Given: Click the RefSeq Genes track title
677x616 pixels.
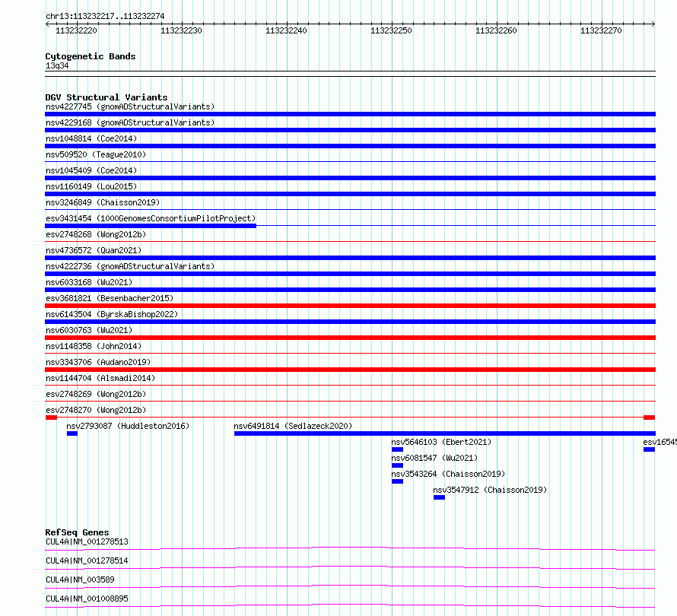Looking at the screenshot, I should tap(78, 532).
